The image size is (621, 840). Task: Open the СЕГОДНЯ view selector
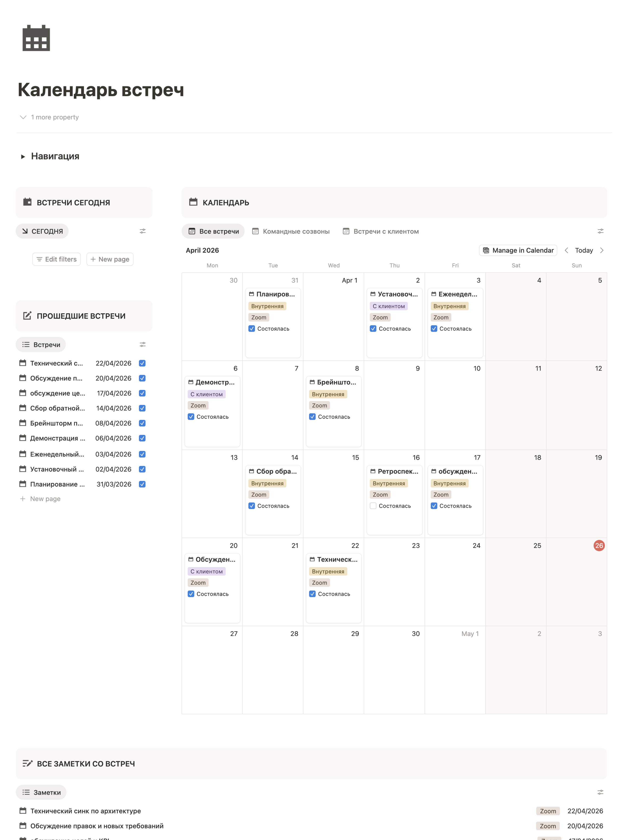[x=42, y=231]
